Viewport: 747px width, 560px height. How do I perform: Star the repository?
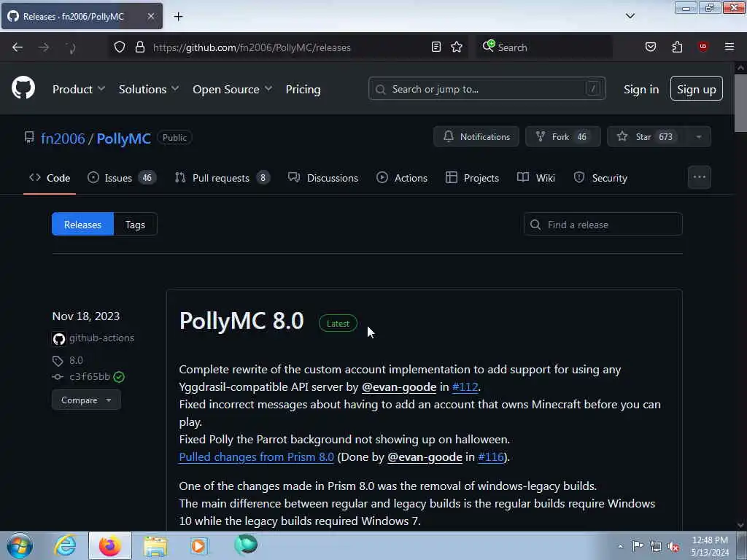[x=646, y=136]
